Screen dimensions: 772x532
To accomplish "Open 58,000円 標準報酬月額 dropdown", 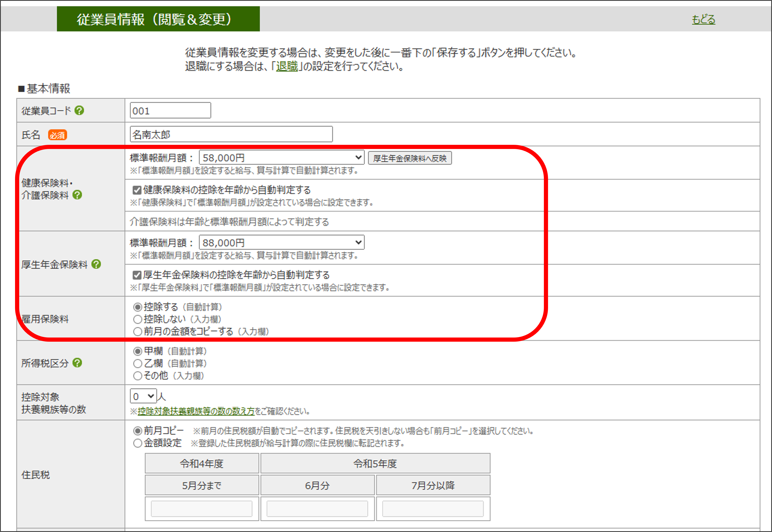I will click(281, 157).
